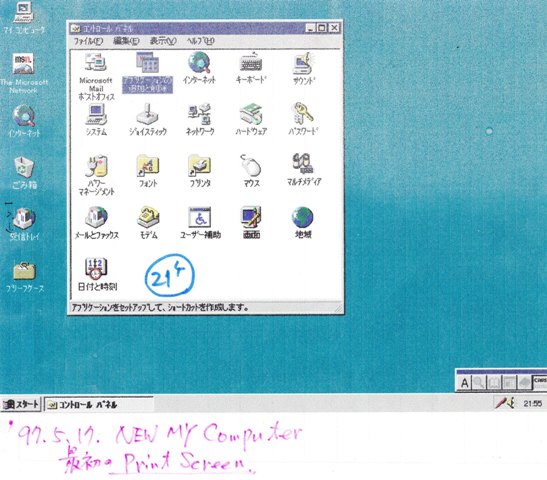Open the ネットワーク (Network) icon

pyautogui.click(x=199, y=114)
